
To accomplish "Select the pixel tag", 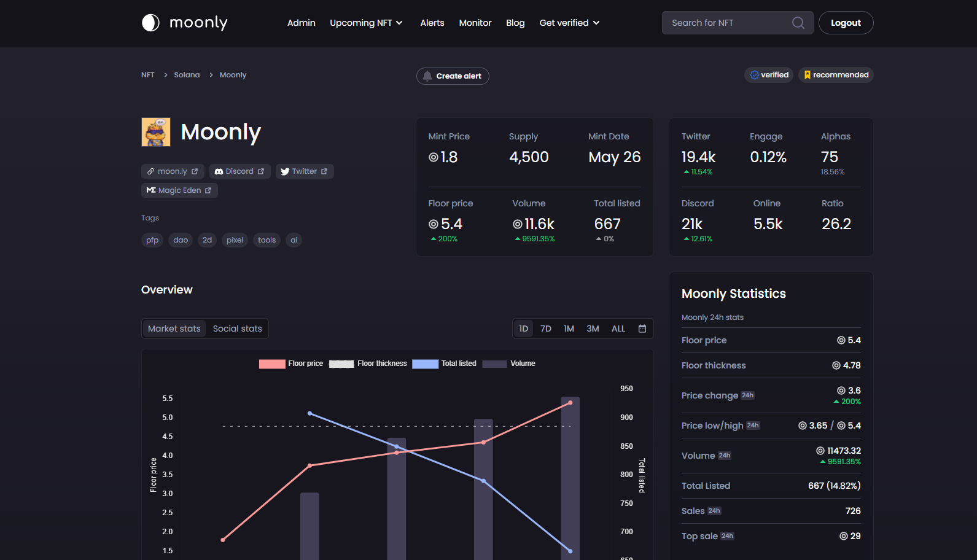I will pyautogui.click(x=235, y=240).
